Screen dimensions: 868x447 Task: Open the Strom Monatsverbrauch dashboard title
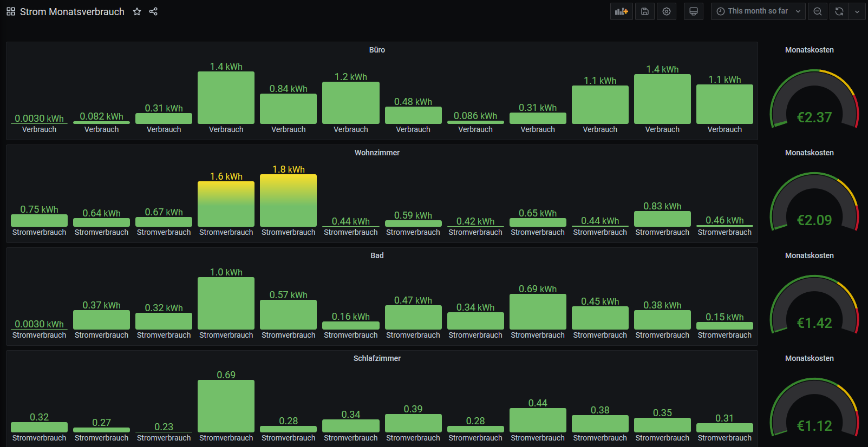coord(72,11)
